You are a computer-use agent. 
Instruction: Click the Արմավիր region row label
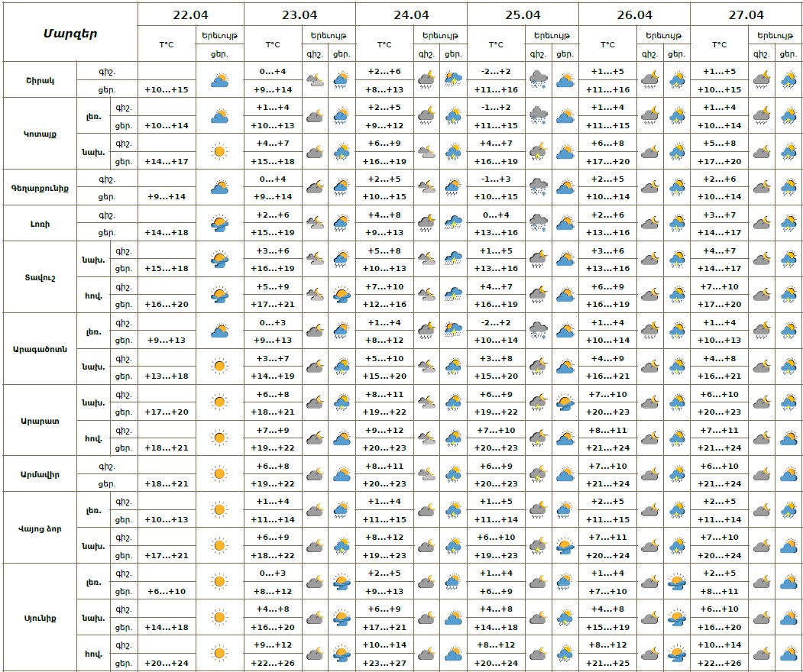(40, 474)
